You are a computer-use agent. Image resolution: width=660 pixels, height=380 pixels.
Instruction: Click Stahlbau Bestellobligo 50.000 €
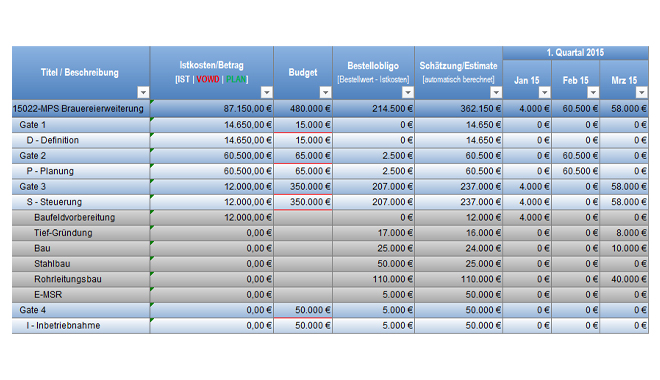click(x=373, y=264)
